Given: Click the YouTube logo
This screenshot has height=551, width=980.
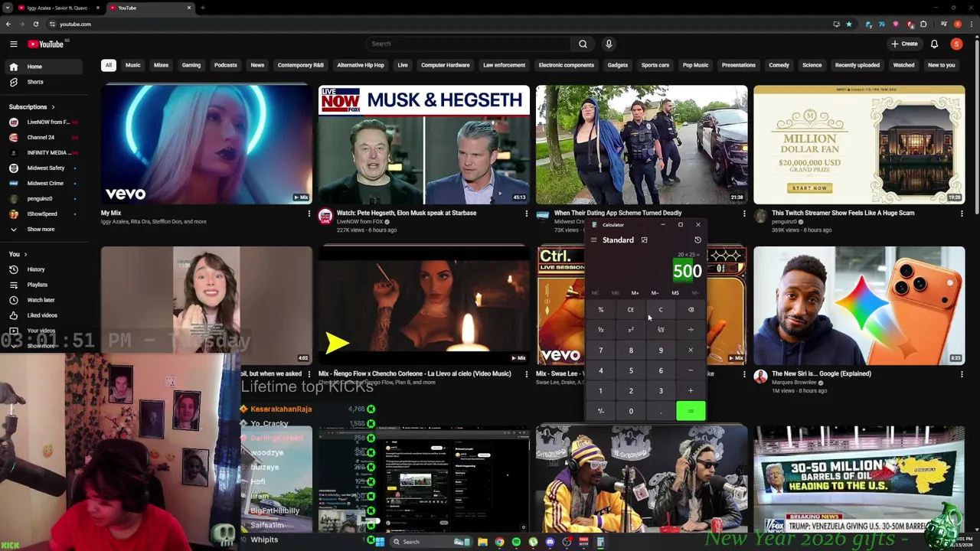Looking at the screenshot, I should pyautogui.click(x=46, y=44).
